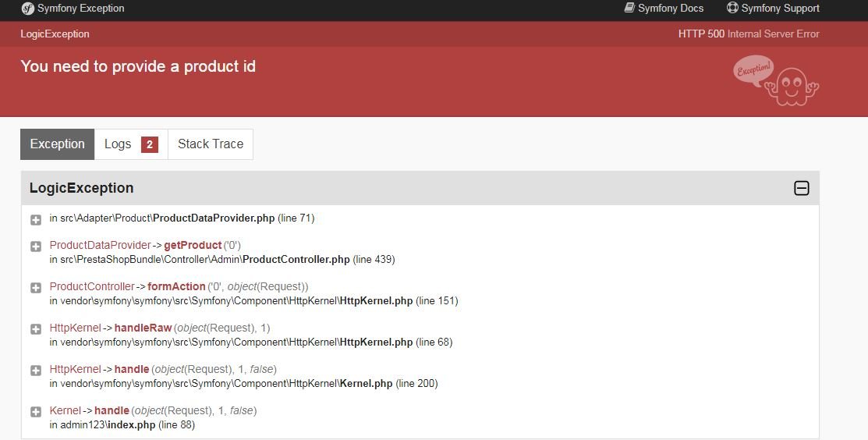Open the Stack Trace tab

pyautogui.click(x=211, y=144)
